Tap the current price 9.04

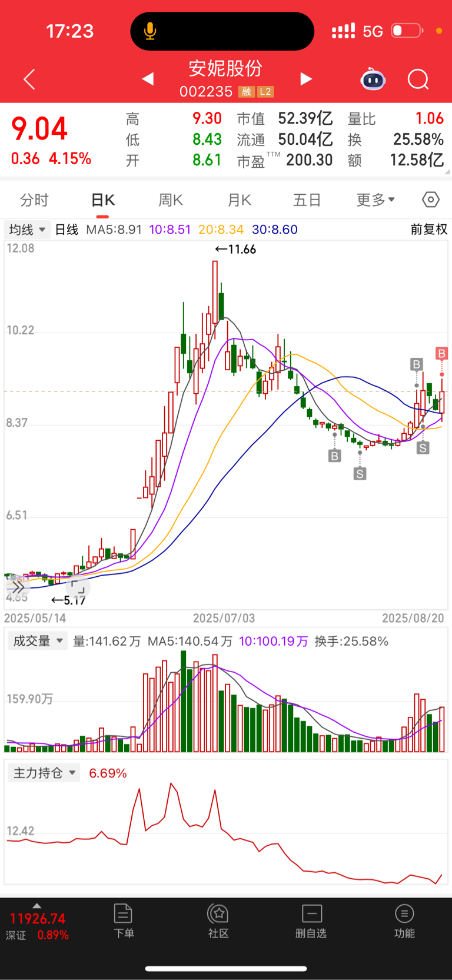(39, 129)
